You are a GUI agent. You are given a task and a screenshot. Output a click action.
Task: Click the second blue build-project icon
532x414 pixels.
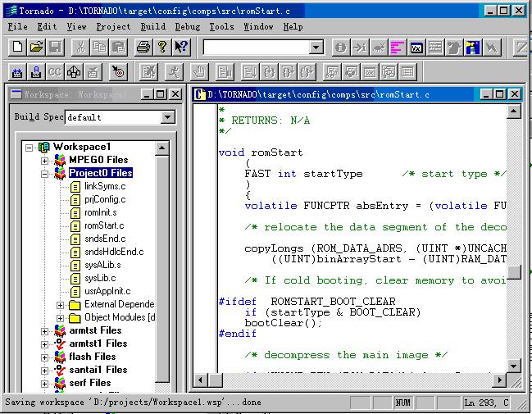(36, 71)
